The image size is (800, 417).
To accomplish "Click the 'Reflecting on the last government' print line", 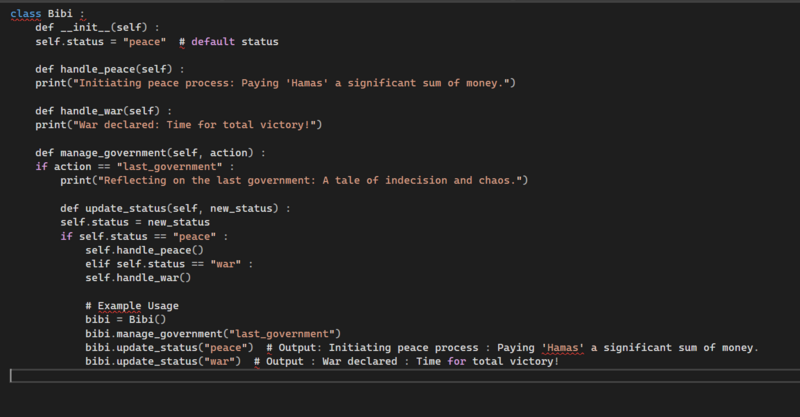I will click(294, 181).
